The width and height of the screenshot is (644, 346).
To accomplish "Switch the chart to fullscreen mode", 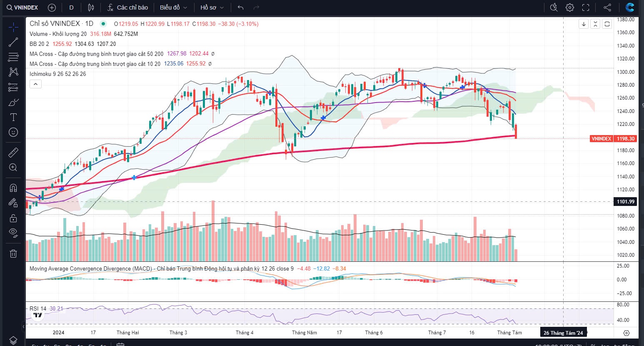I will pos(586,8).
